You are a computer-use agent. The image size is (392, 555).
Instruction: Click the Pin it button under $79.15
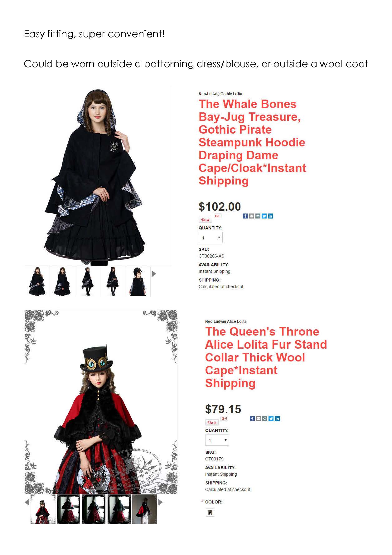(212, 422)
